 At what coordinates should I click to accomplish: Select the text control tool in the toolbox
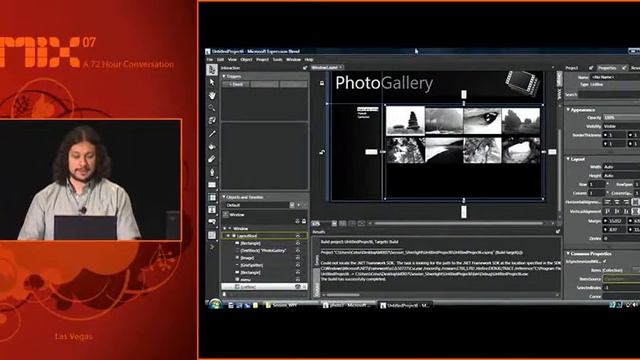coord(212,210)
